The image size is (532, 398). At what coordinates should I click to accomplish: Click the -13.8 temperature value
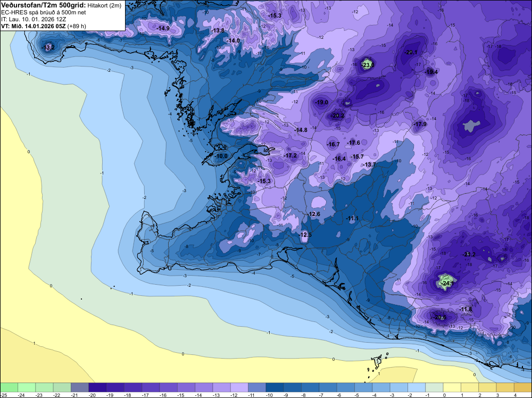pyautogui.click(x=218, y=30)
